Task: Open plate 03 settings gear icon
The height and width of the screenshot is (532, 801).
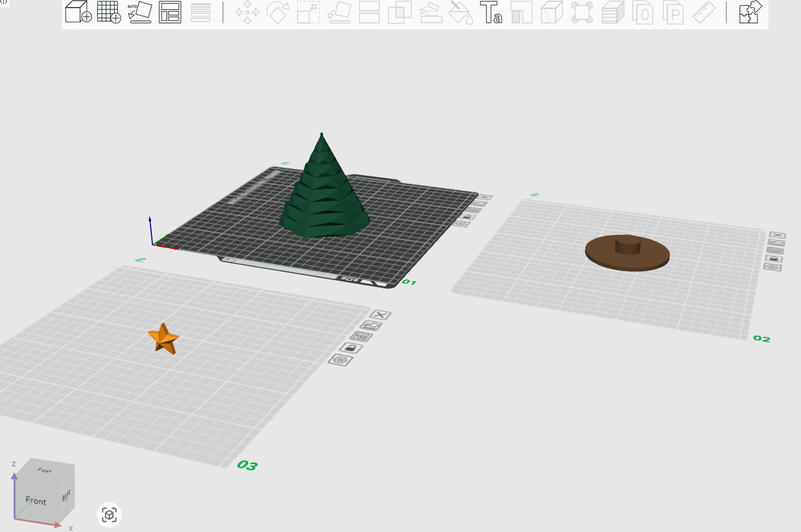Action: [x=340, y=360]
